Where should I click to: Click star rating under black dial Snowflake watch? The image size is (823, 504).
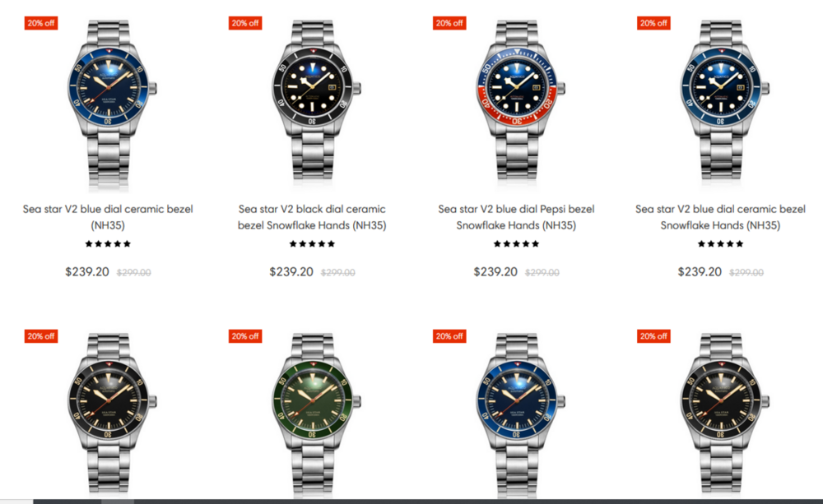pyautogui.click(x=312, y=244)
